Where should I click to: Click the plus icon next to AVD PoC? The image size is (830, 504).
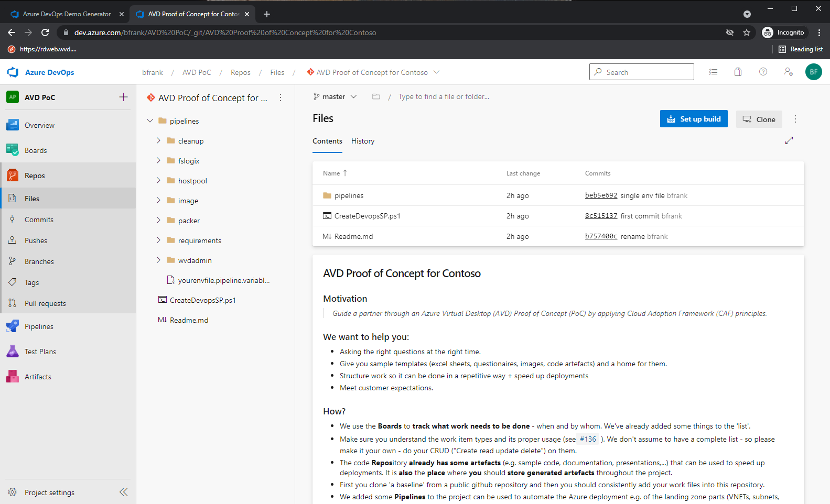pos(123,97)
